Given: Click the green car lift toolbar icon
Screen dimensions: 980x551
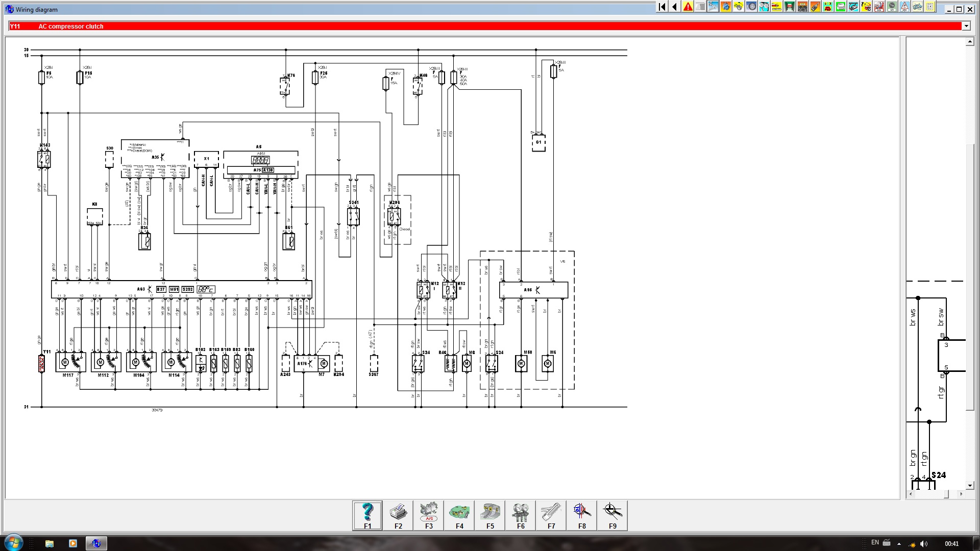Looking at the screenshot, I should click(790, 7).
